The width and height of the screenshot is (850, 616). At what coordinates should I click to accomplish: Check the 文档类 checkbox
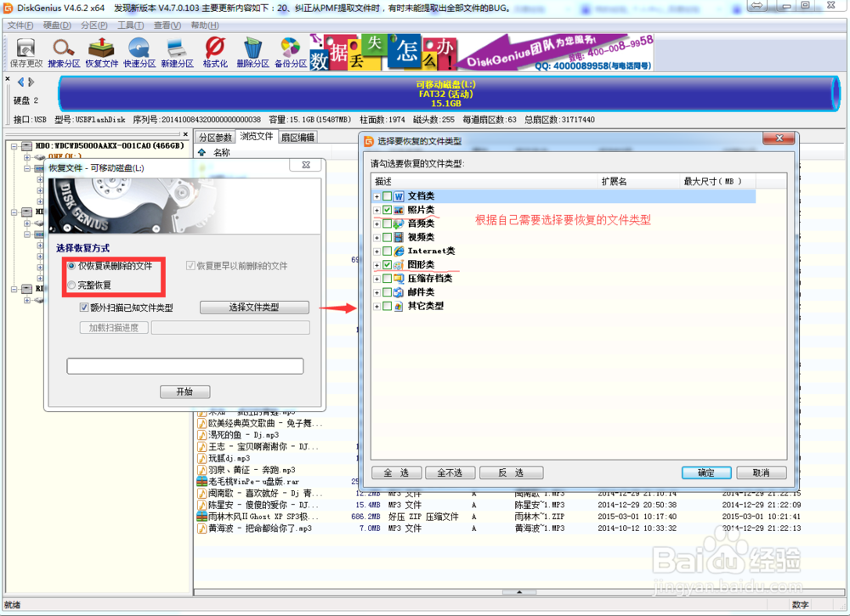pyautogui.click(x=387, y=196)
